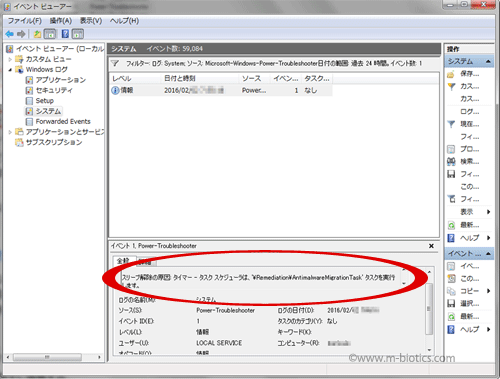
Task: Collapse the Windows ログ tree node
Action: [x=10, y=70]
